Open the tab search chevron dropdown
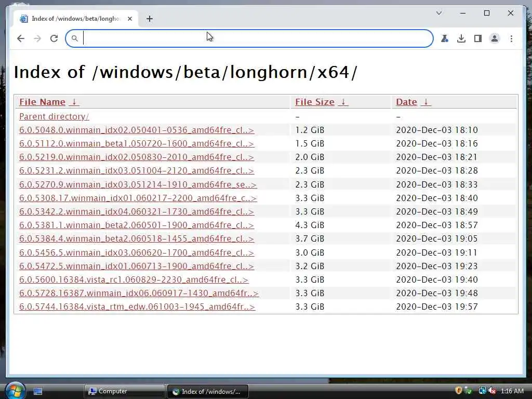Image resolution: width=532 pixels, height=399 pixels. (438, 13)
